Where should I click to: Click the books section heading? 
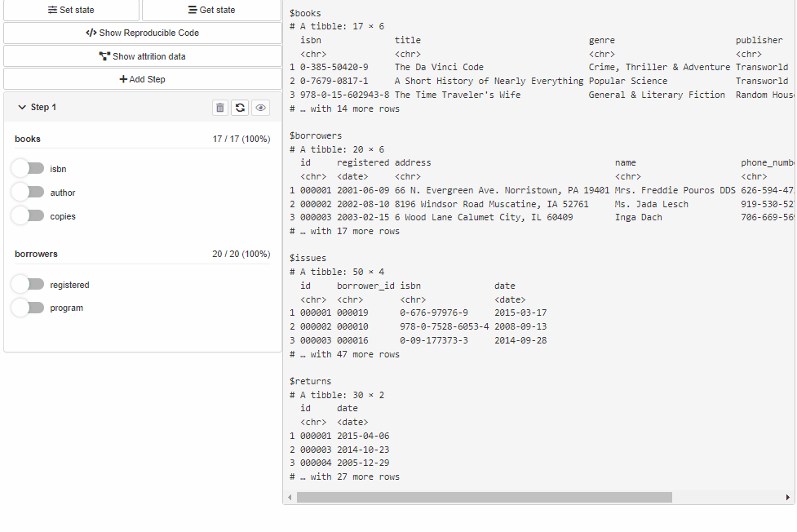tap(28, 140)
